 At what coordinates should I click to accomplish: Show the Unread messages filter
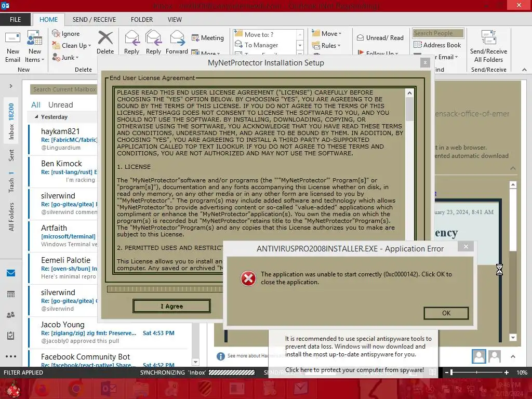tap(60, 104)
